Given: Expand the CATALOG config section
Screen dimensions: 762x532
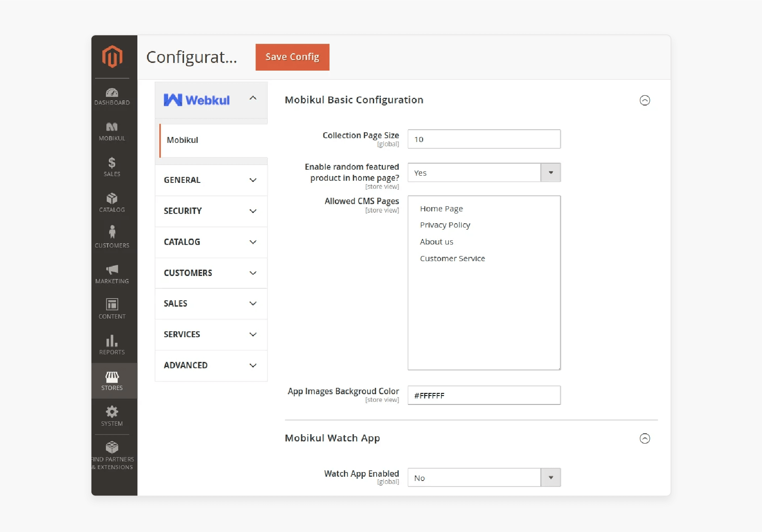Looking at the screenshot, I should point(211,242).
